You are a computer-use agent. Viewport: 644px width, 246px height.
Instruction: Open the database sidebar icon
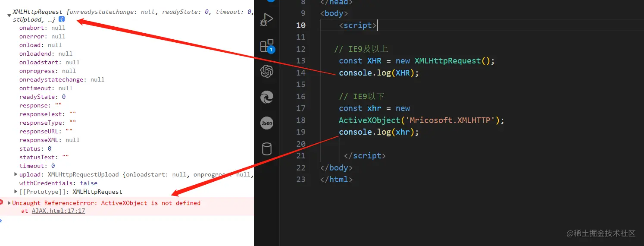[267, 149]
